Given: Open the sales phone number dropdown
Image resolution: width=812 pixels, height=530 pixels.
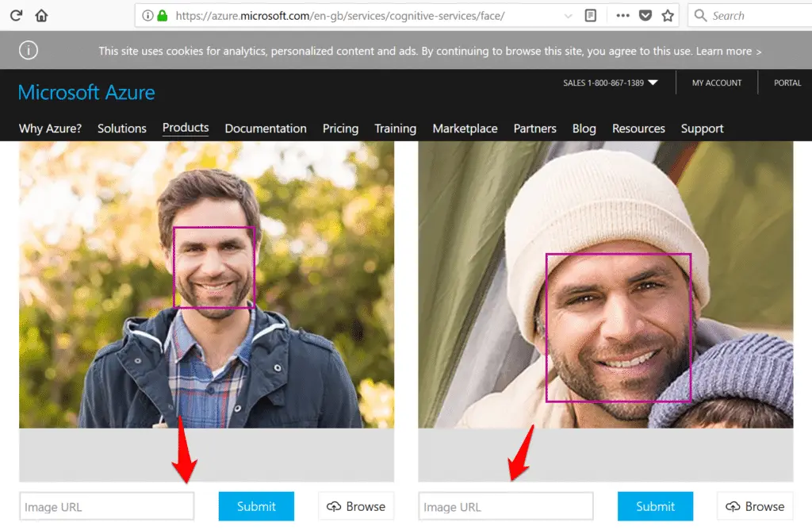Looking at the screenshot, I should pos(653,82).
